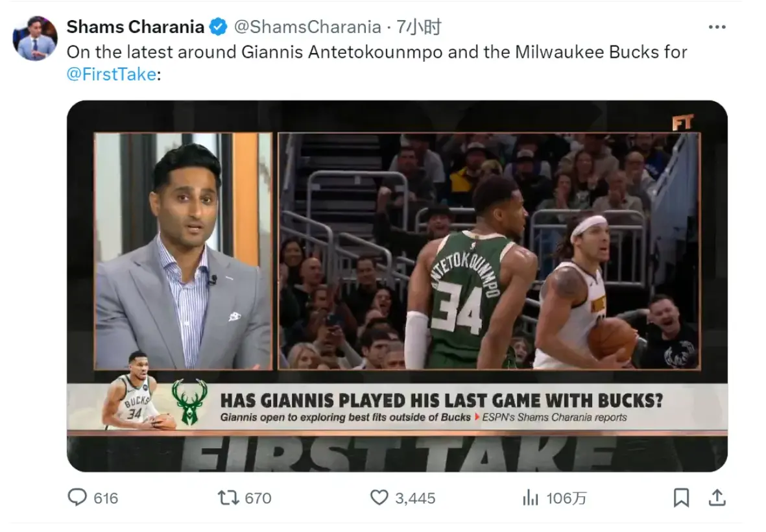Click the 3,445 likes count

tap(416, 498)
